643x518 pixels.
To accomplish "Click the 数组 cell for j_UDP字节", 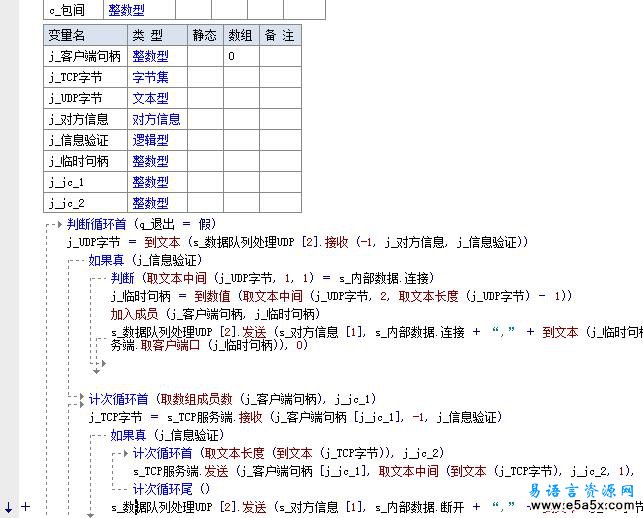I will point(241,98).
